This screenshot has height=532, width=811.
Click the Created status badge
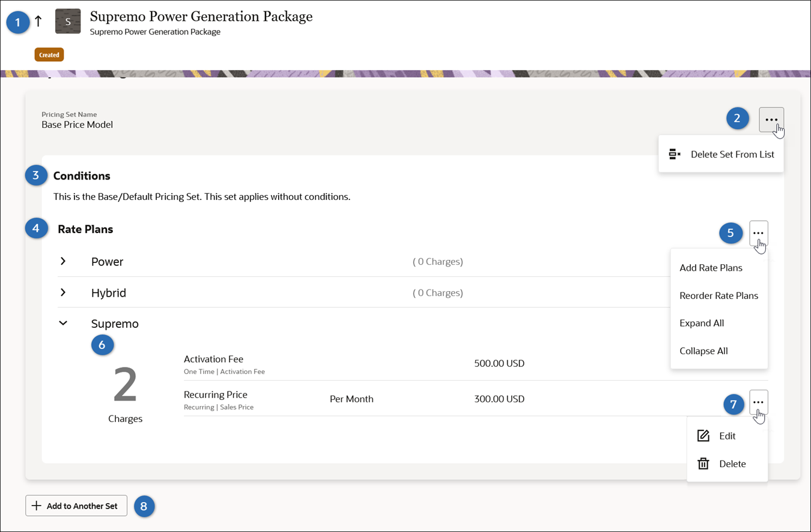click(49, 54)
